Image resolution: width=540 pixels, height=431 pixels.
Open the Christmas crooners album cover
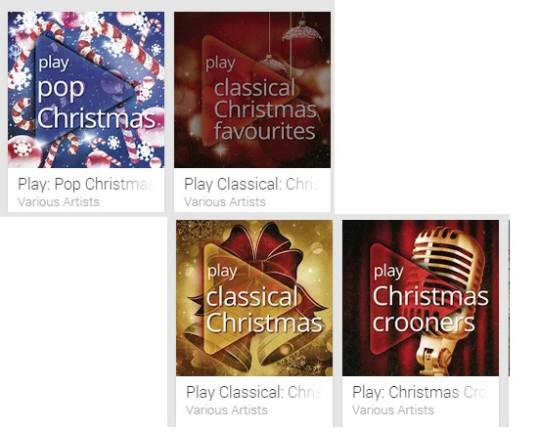[420, 298]
